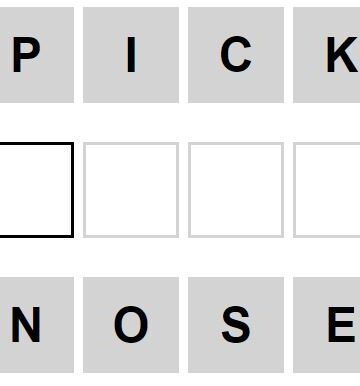The image size is (360, 386).
Task: Click the second empty letter box
Action: coord(131,190)
